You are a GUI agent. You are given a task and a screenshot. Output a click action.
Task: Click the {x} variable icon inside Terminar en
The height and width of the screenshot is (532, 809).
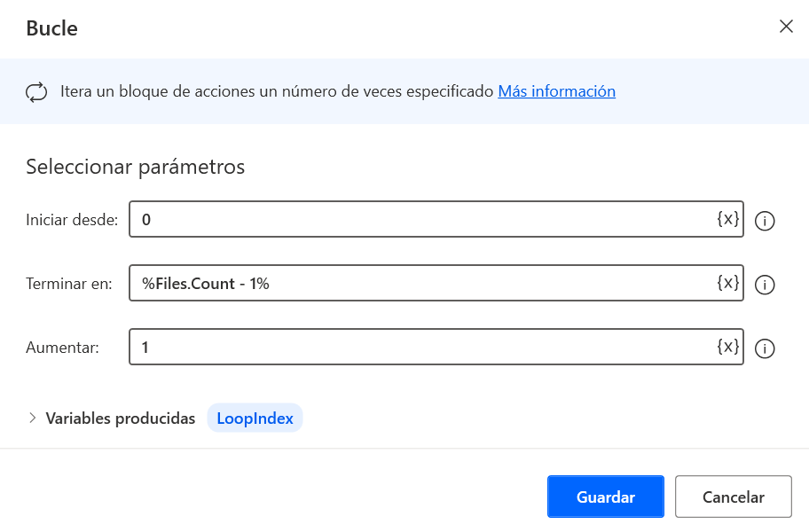click(727, 283)
